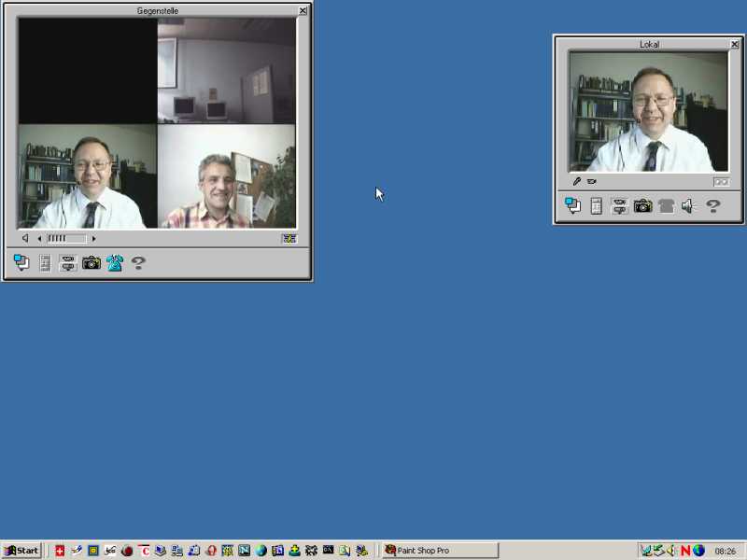This screenshot has height=560, width=747.
Task: Select the empty office video tile in Gegenstelle
Action: tap(226, 71)
